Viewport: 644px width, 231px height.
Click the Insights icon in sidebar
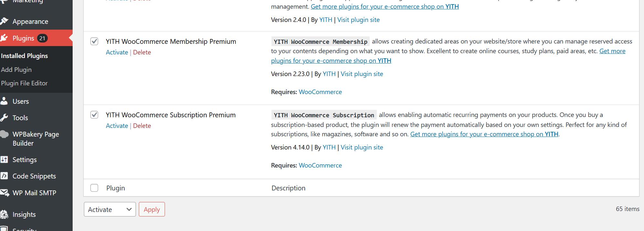click(x=4, y=214)
